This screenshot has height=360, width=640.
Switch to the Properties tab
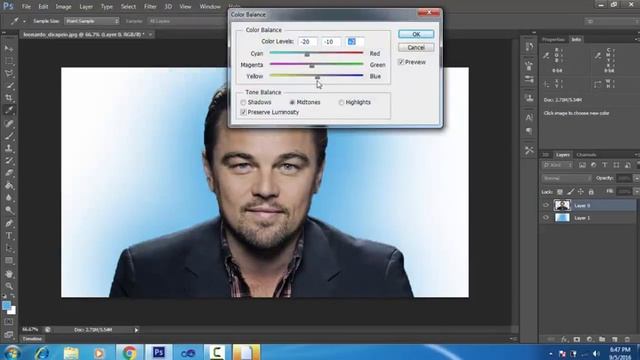pos(553,40)
